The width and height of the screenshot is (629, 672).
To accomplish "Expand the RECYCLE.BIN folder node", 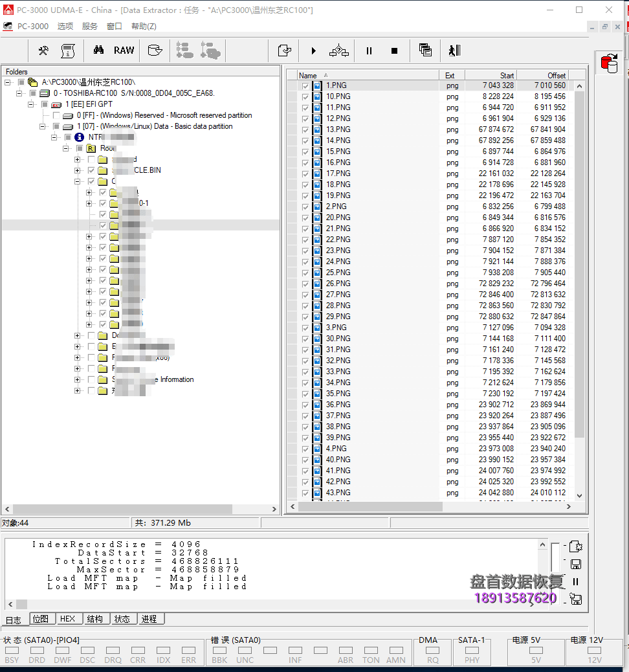I will click(x=77, y=170).
